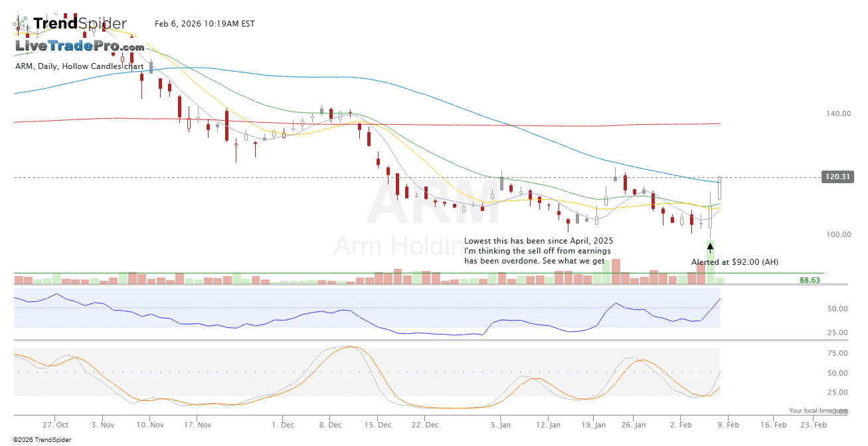
Task: Click the 100.00 price axis label
Action: (x=838, y=234)
